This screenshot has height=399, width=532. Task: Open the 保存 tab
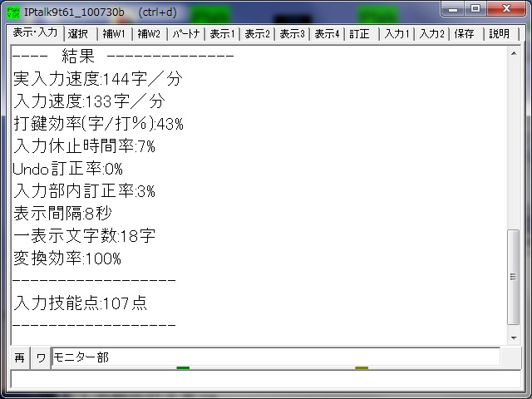pyautogui.click(x=465, y=34)
